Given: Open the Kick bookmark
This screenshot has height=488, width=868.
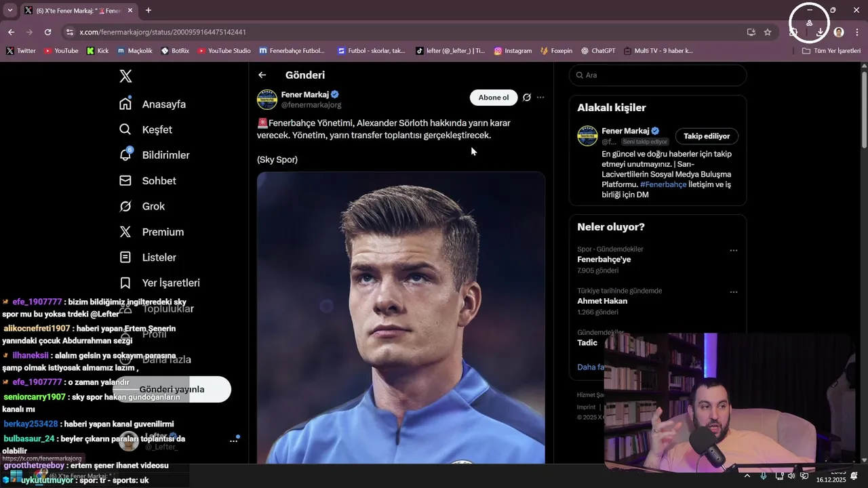Looking at the screenshot, I should click(x=97, y=51).
